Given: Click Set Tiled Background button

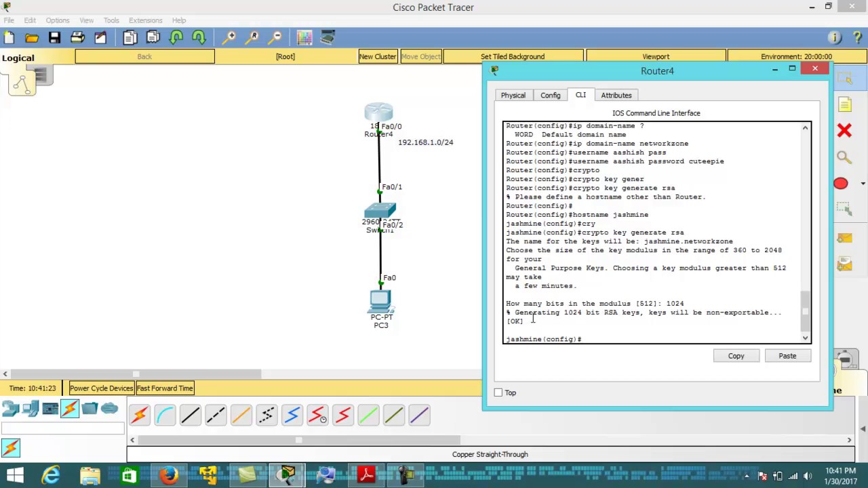Looking at the screenshot, I should (513, 56).
